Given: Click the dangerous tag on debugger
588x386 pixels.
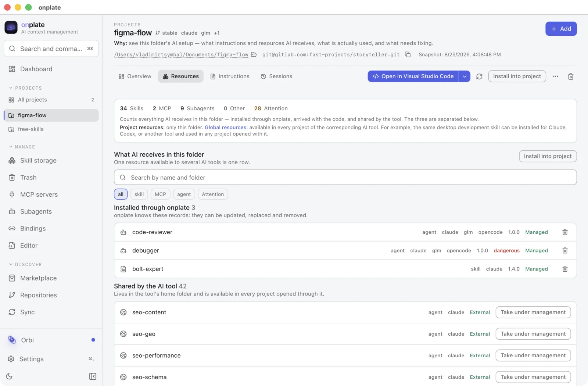Looking at the screenshot, I should [506, 251].
